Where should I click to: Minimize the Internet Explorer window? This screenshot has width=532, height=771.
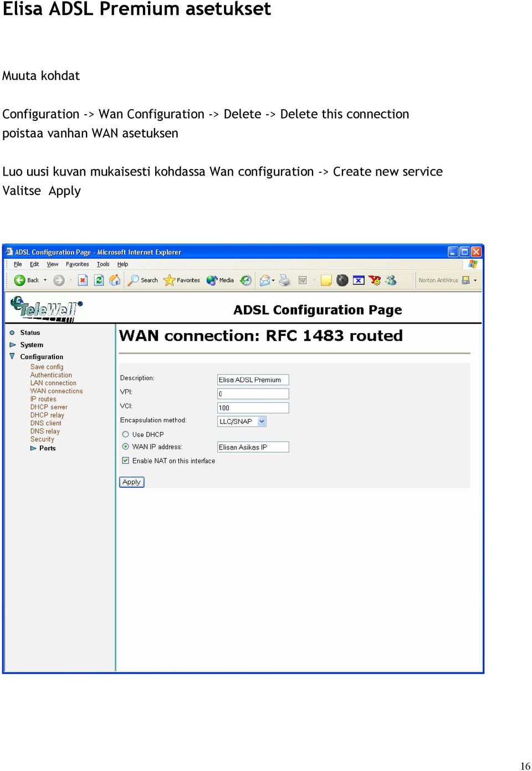click(453, 252)
